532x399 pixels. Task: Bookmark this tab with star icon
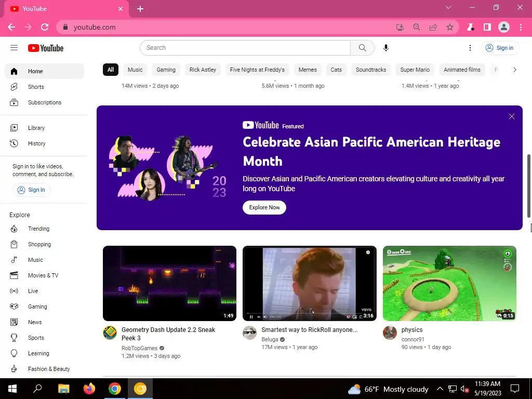tap(450, 27)
